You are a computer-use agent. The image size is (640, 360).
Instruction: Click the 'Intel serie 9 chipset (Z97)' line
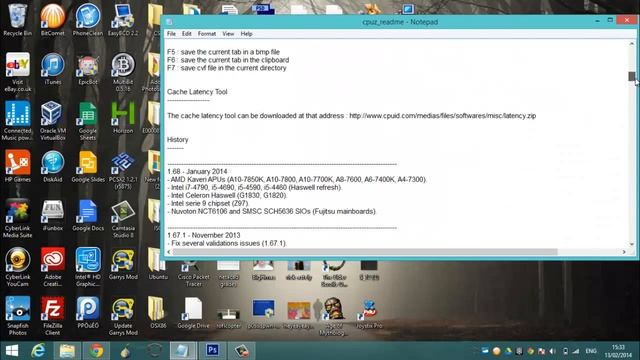pyautogui.click(x=208, y=203)
